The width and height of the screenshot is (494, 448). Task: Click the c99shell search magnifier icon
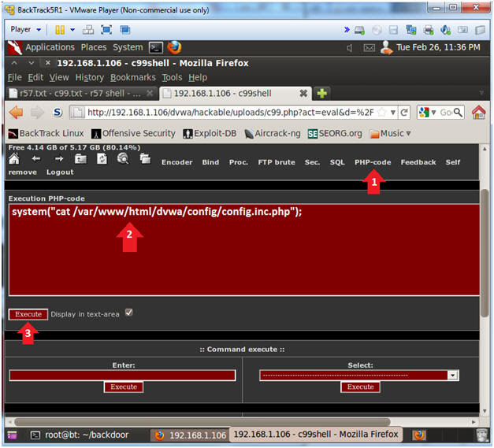point(123,158)
